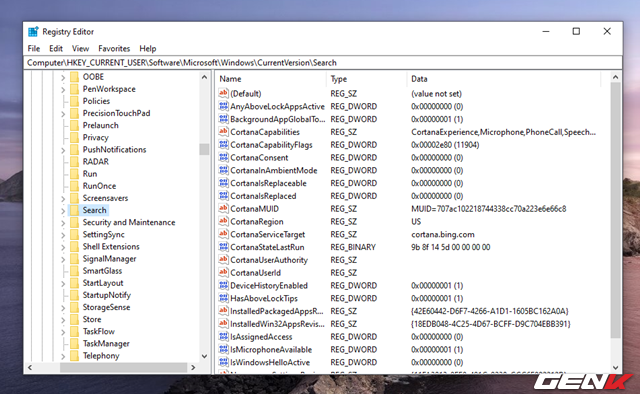The height and width of the screenshot is (394, 640).
Task: Click the CortanaMUID string icon
Action: (x=223, y=208)
